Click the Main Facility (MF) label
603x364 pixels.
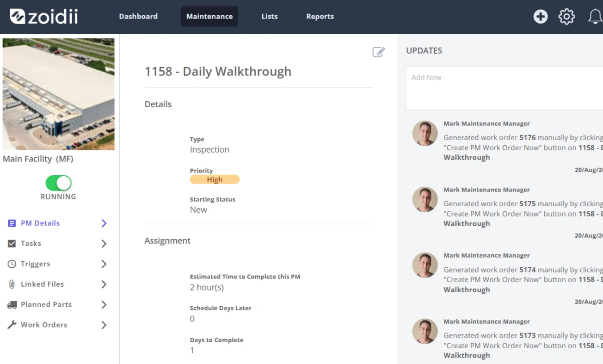click(38, 159)
